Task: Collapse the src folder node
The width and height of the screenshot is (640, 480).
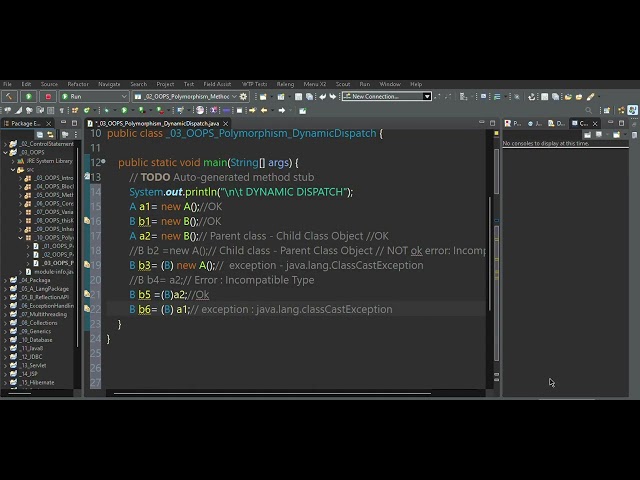Action: [13, 169]
